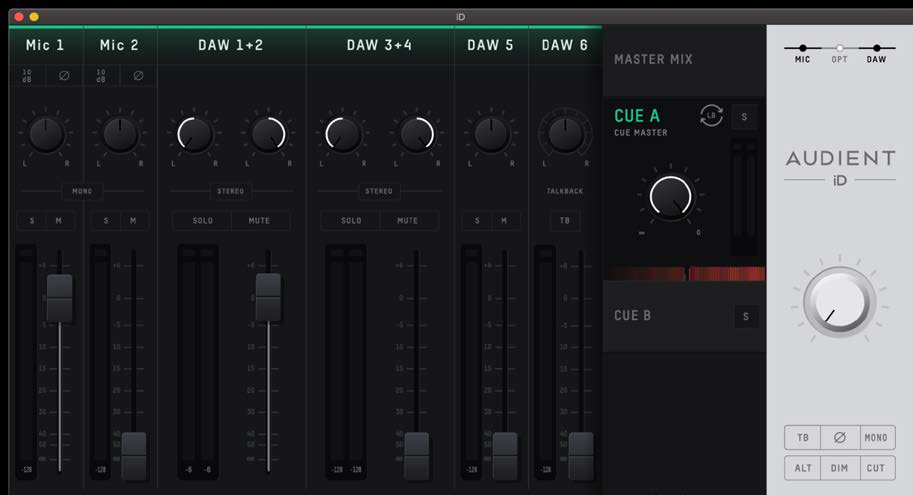The image size is (913, 495).
Task: Click the DAW 3+4 fader handle
Action: (x=417, y=456)
